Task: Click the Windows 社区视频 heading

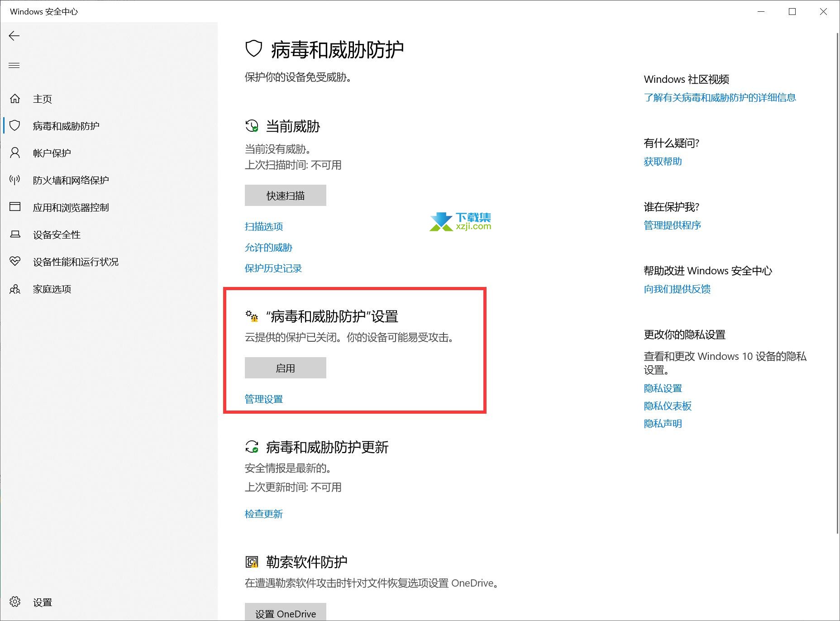Action: (x=687, y=79)
